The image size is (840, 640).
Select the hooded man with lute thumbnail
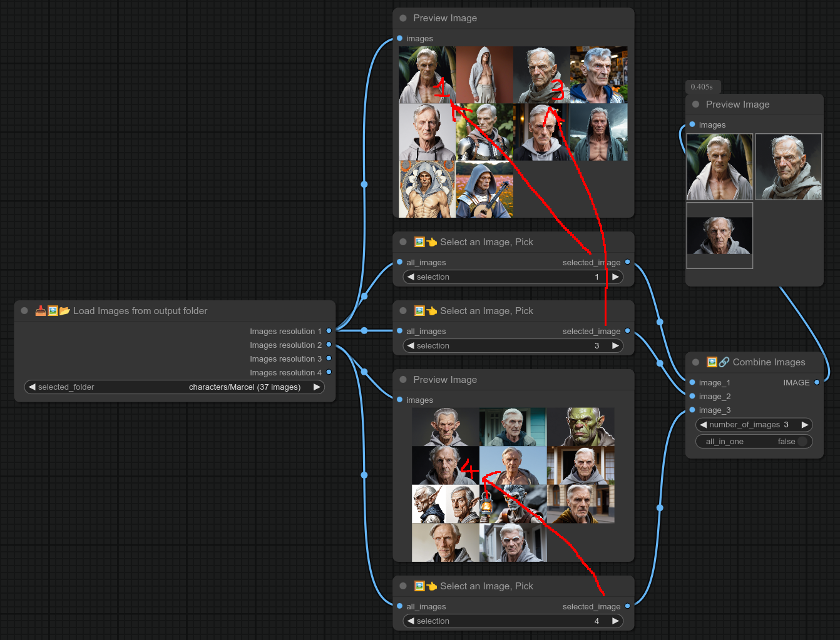pos(484,190)
